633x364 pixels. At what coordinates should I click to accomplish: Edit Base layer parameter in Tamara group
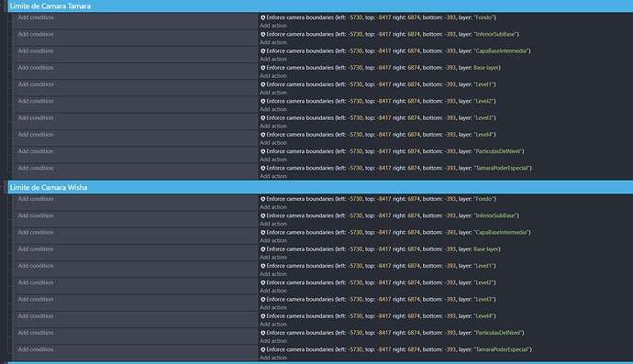tap(486, 68)
